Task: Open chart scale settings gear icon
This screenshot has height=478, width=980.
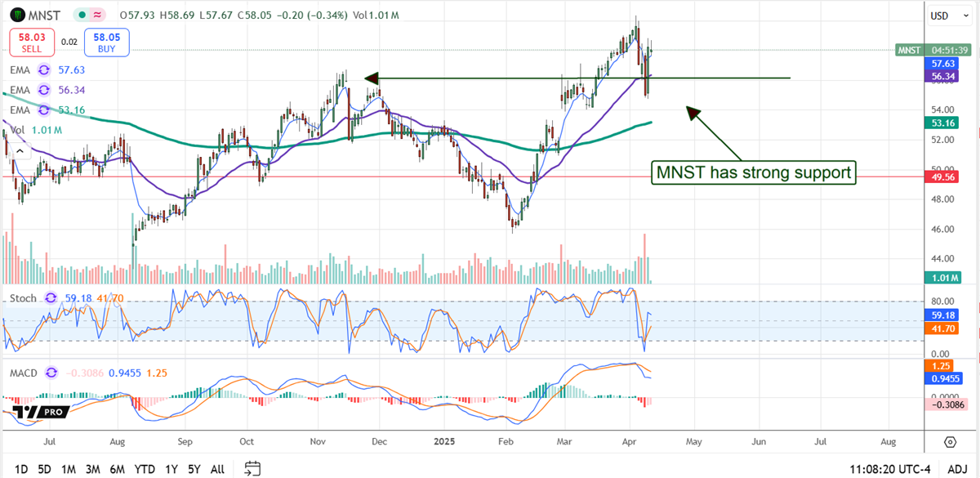Action: tap(950, 442)
